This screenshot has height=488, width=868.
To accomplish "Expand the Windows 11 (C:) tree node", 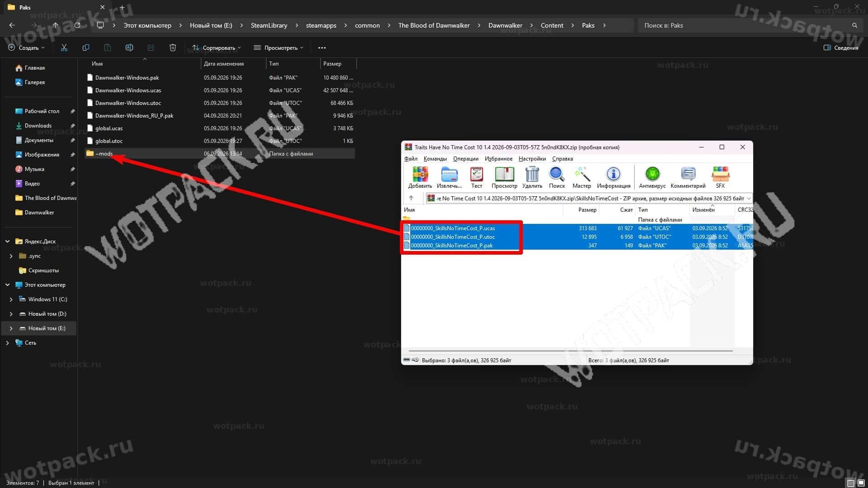I will click(x=11, y=299).
